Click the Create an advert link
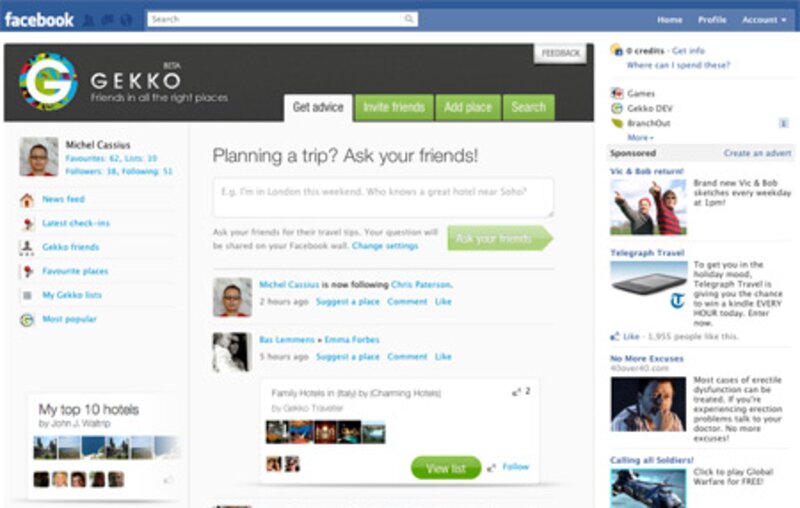The image size is (800, 508). (x=757, y=153)
